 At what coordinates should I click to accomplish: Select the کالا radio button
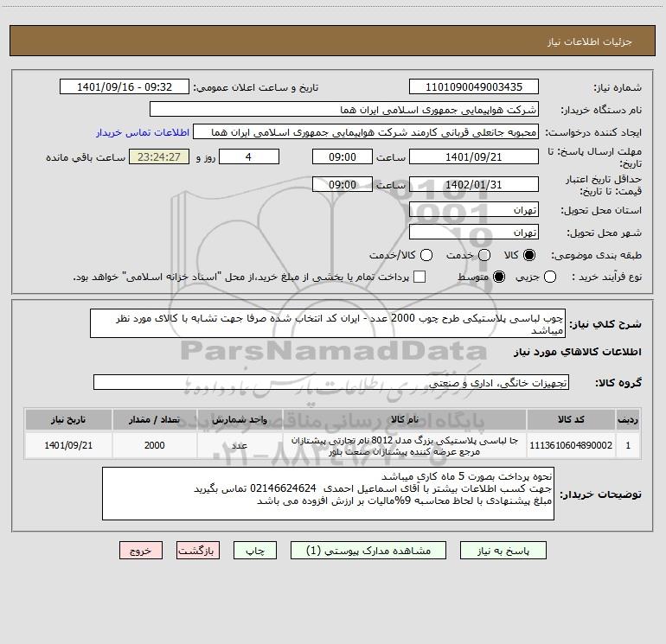click(529, 255)
